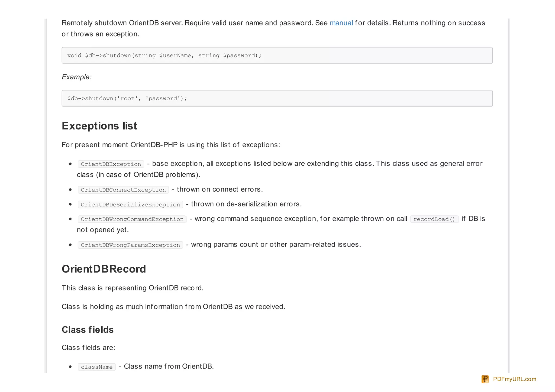
Task: Click the "Class fields are:" paragraph
Action: (88, 348)
